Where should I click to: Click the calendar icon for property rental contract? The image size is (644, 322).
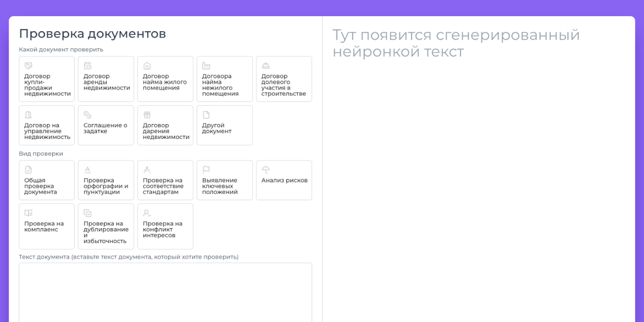[x=87, y=65]
